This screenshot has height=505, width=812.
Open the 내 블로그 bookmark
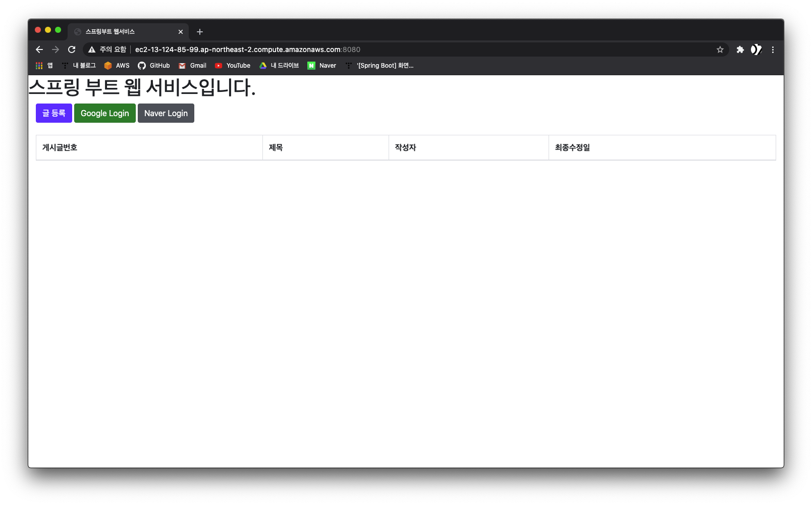tap(79, 66)
